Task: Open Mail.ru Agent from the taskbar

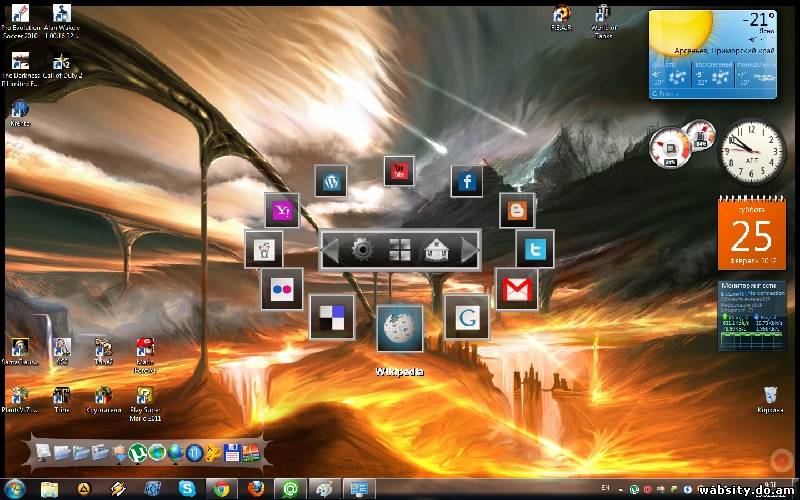Action: [290, 489]
